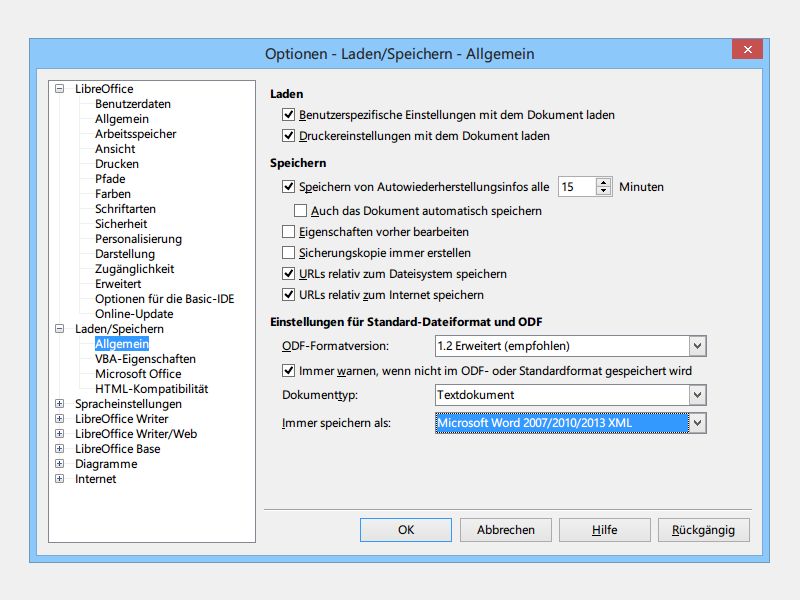
Task: Toggle Druckereinstellungen mit dem Dokument laden
Action: 288,135
